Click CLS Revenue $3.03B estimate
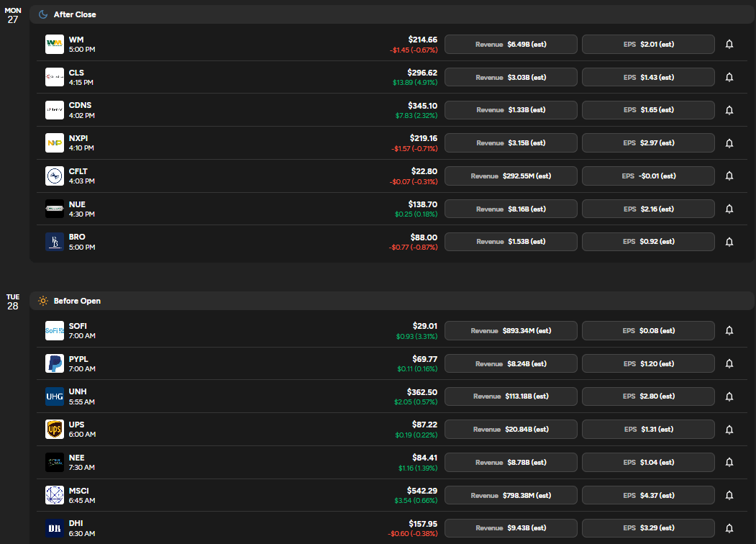The width and height of the screenshot is (756, 544). tap(511, 77)
